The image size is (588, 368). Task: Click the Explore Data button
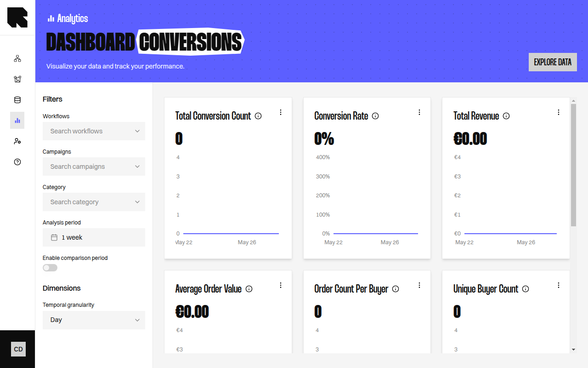(x=553, y=62)
